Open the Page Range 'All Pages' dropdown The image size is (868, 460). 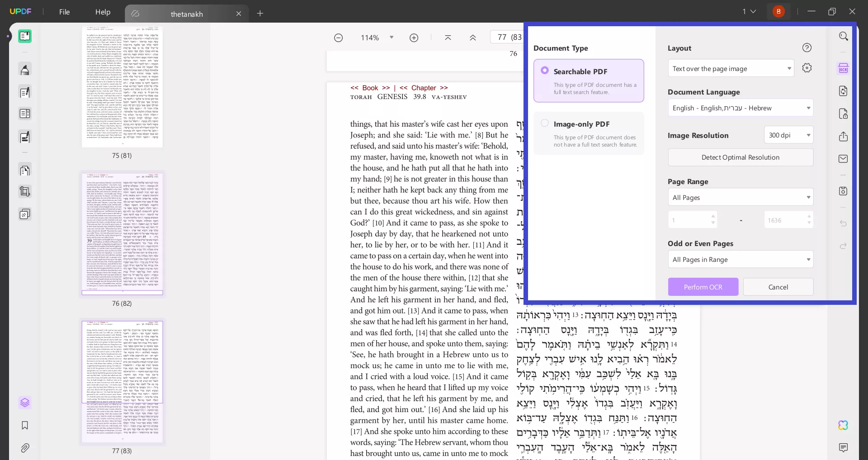click(741, 197)
